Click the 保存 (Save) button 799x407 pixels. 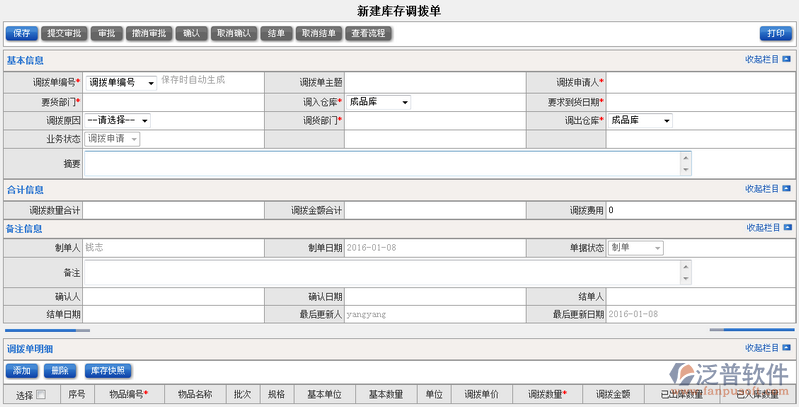(21, 33)
